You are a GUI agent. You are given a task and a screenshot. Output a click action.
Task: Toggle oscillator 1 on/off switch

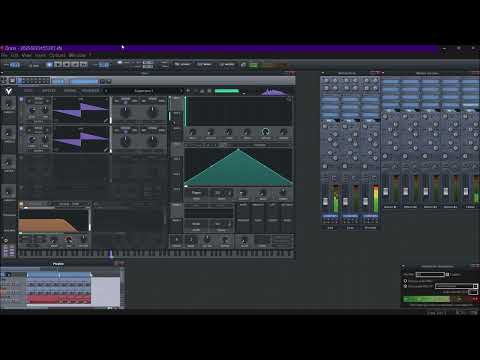pyautogui.click(x=21, y=99)
